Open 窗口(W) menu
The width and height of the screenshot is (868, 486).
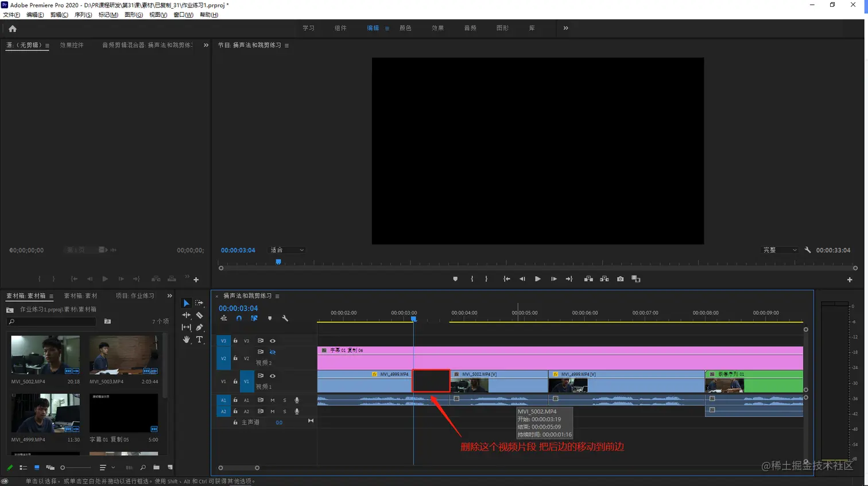[x=183, y=15]
